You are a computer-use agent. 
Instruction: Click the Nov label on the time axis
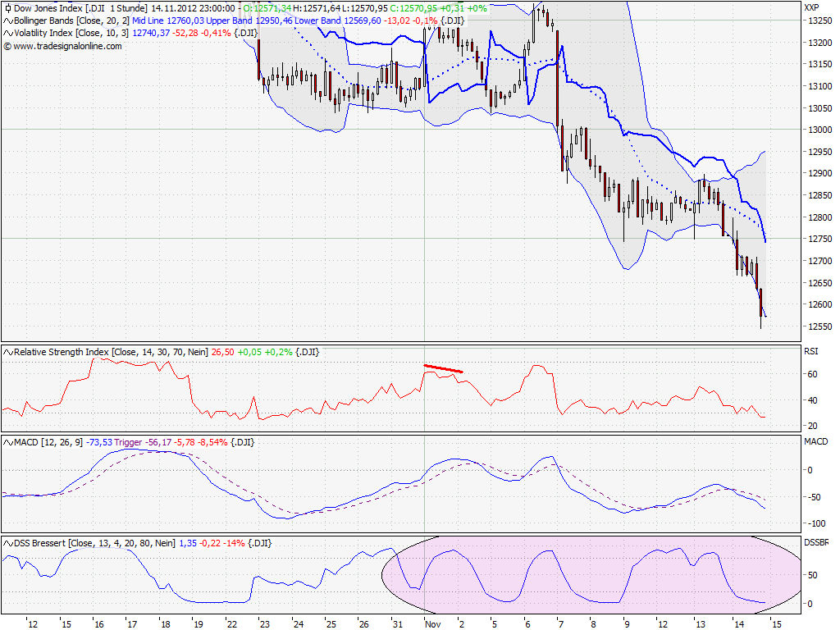(432, 623)
